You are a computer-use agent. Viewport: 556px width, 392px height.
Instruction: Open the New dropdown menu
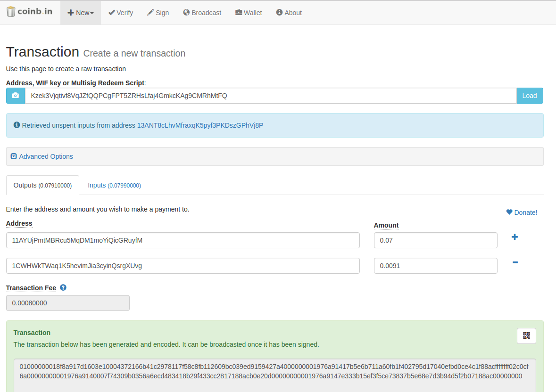pyautogui.click(x=81, y=13)
